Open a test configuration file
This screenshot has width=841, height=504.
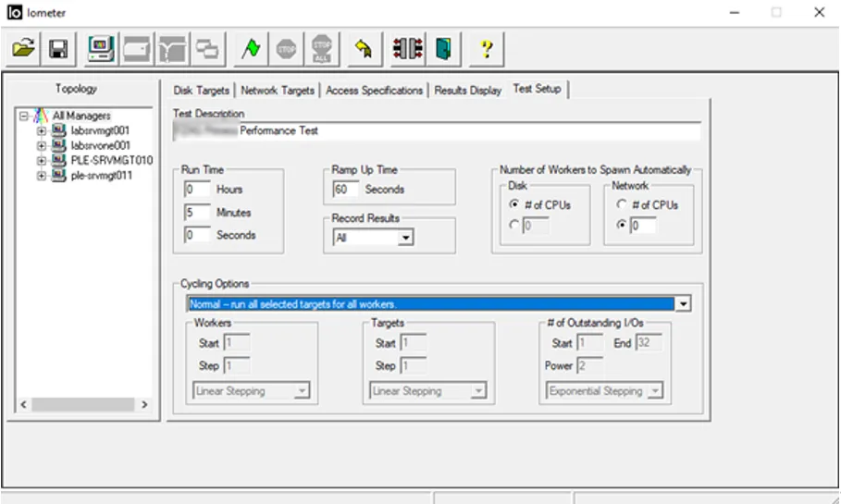click(24, 49)
